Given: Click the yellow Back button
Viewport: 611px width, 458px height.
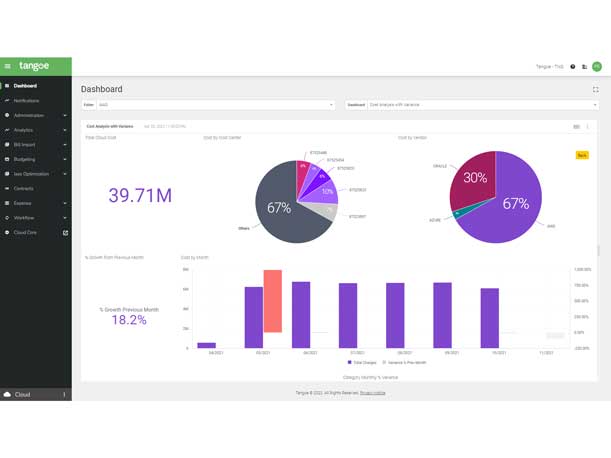Looking at the screenshot, I should (582, 155).
